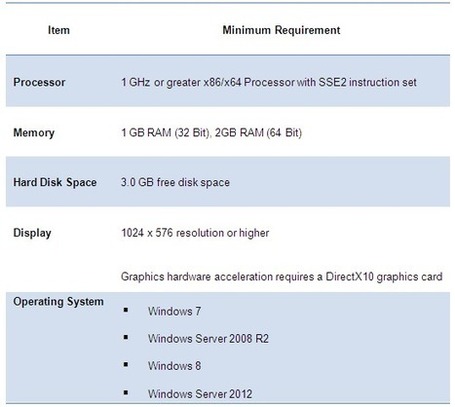Click the Windows Server 2008 R2 entry
This screenshot has height=407, width=455.
coord(208,339)
